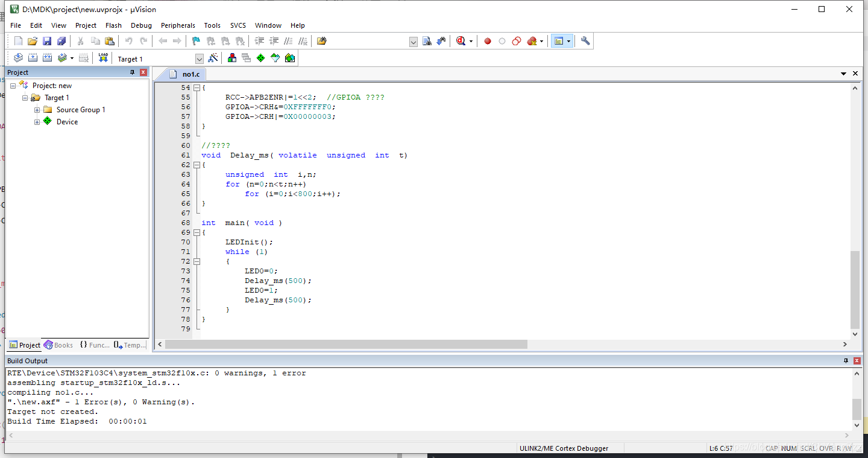Click the Find in document icon
The image size is (868, 458).
tap(427, 41)
